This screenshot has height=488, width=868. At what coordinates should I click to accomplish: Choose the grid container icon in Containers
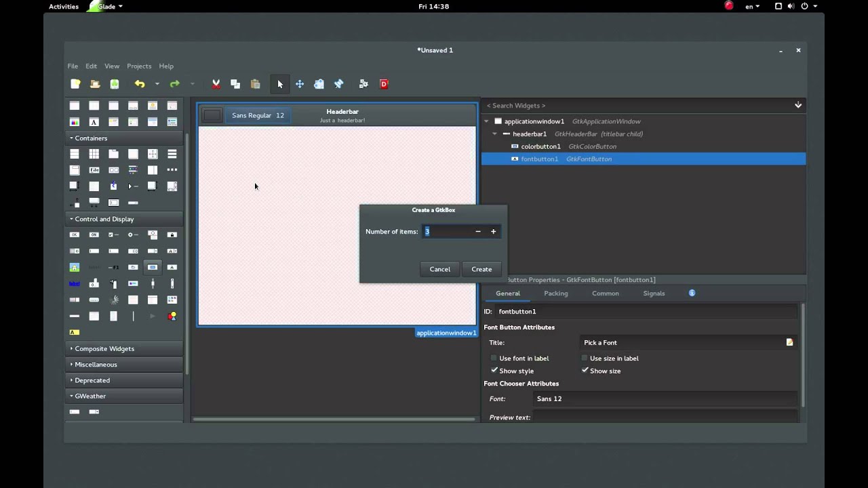(94, 154)
